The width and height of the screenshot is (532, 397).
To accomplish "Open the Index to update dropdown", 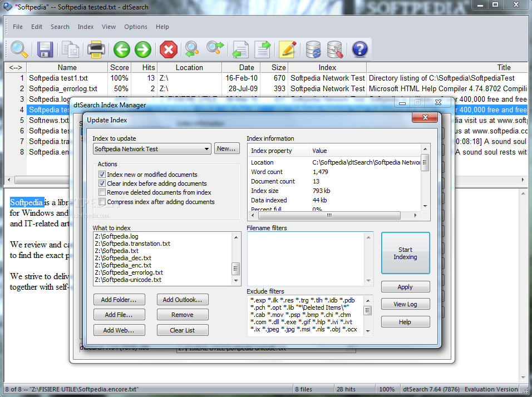I will 152,149.
